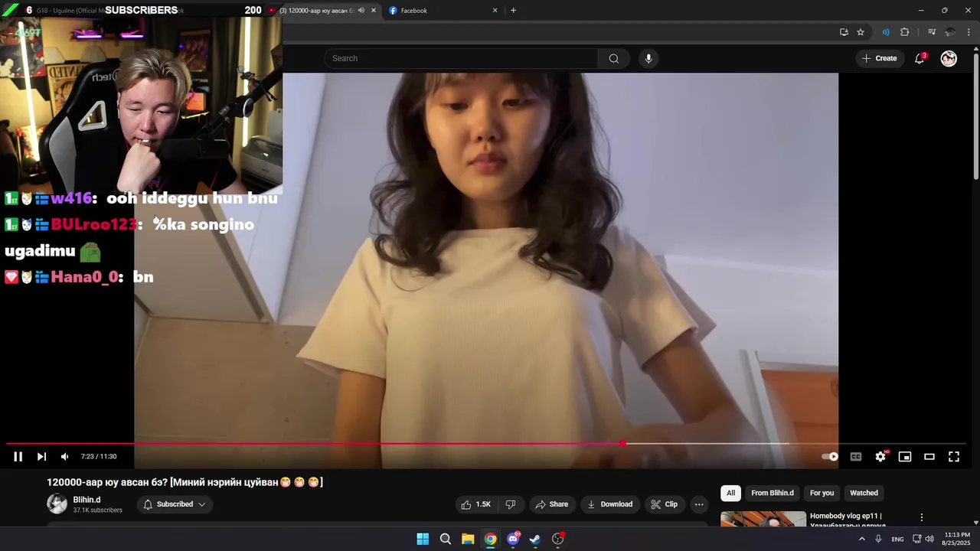
Task: Click the red progress scrubber handle
Action: (622, 444)
